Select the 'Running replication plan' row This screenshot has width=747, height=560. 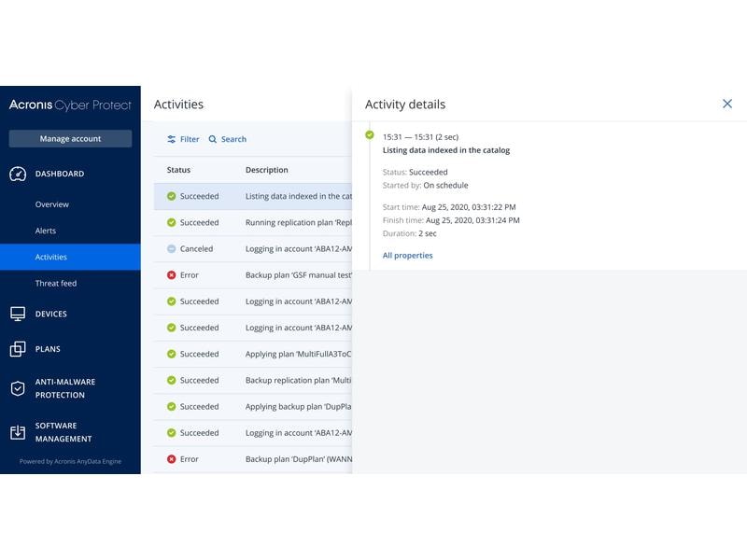tap(253, 222)
